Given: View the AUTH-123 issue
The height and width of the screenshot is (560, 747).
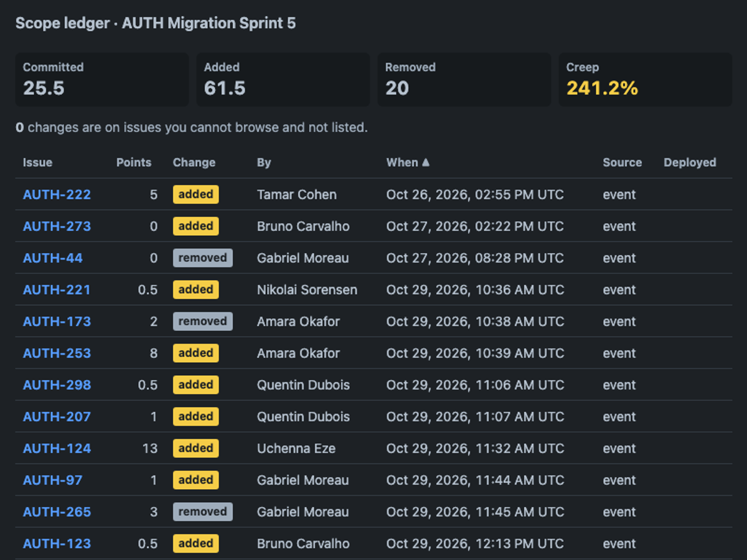Looking at the screenshot, I should [x=57, y=544].
